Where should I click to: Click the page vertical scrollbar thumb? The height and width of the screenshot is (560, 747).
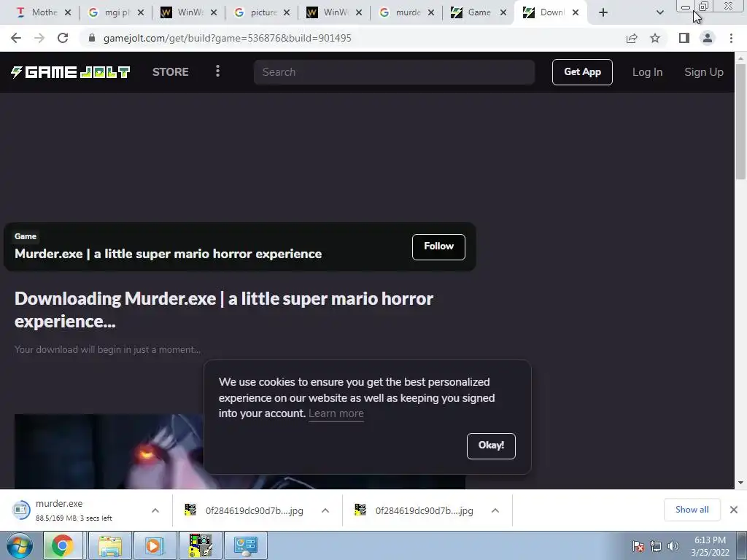[740, 120]
